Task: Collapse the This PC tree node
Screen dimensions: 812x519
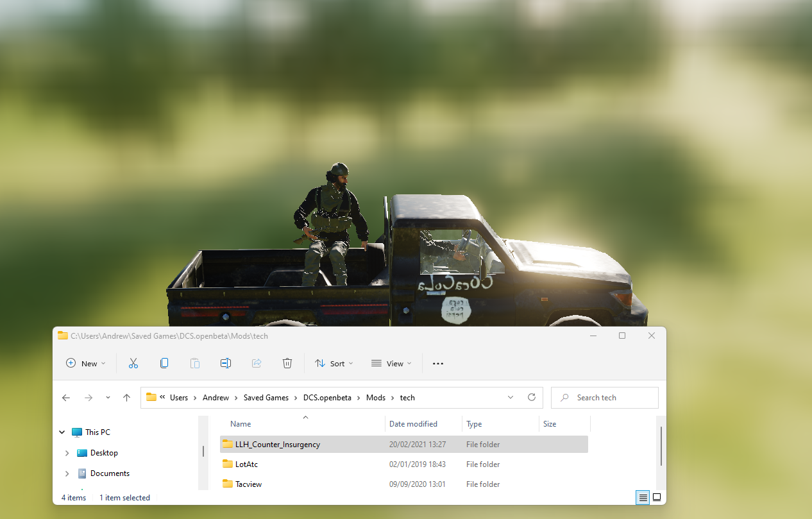Action: coord(62,432)
